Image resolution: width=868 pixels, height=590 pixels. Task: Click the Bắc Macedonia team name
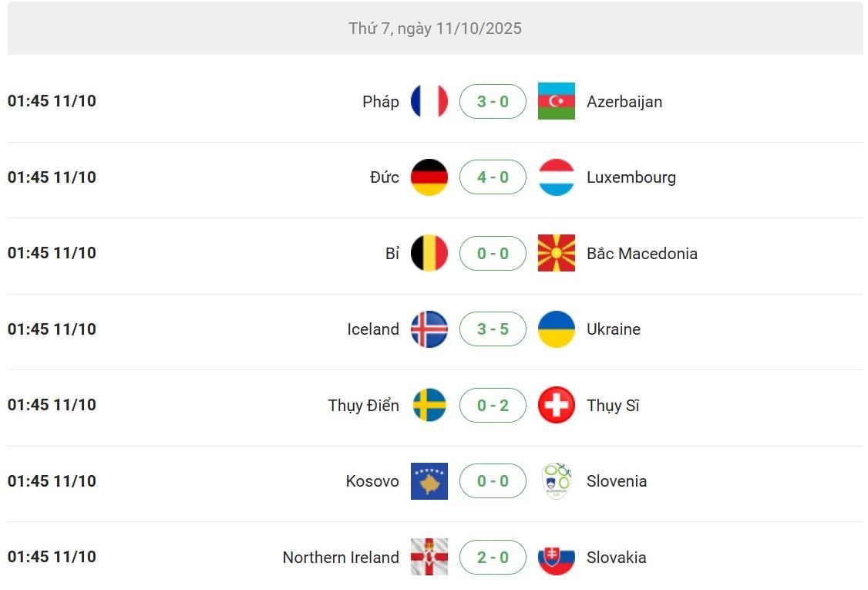pyautogui.click(x=641, y=253)
